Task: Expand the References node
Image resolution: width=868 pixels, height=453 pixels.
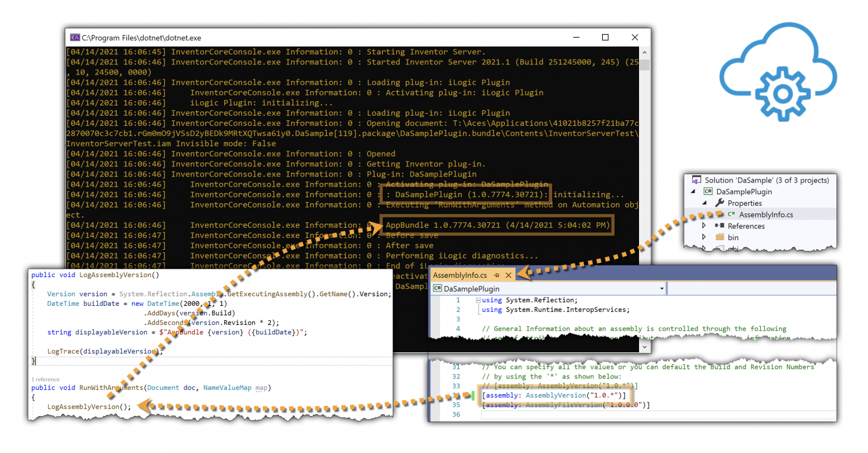Action: tap(704, 226)
